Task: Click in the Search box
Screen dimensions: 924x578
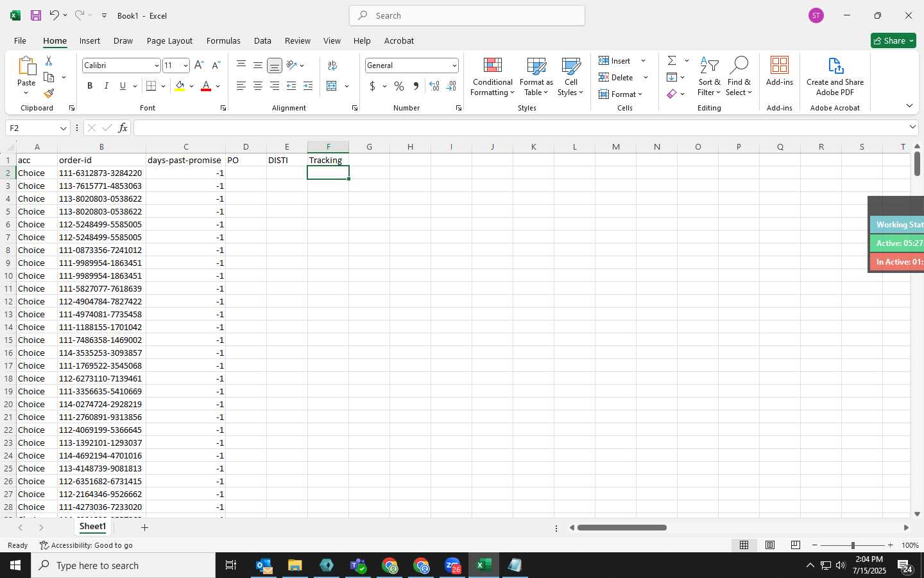Action: 467,15
